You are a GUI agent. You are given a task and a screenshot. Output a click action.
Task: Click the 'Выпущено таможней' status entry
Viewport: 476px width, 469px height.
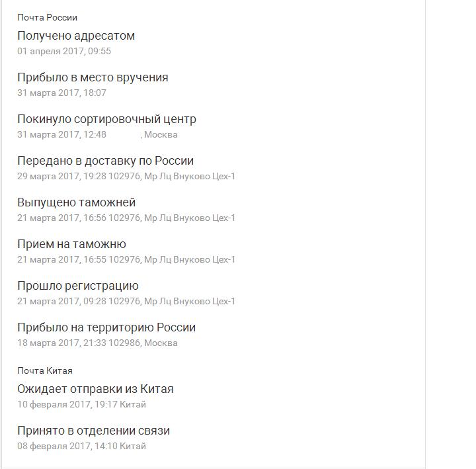[76, 202]
